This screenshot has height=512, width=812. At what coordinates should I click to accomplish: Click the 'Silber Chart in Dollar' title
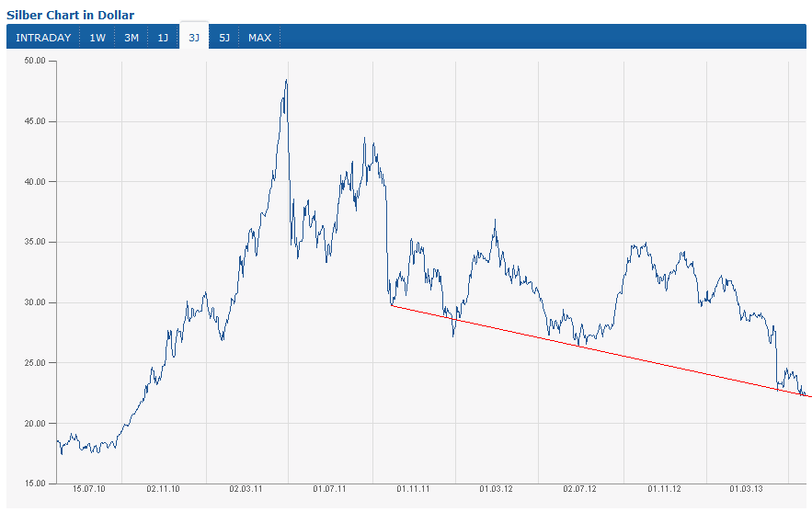(x=71, y=15)
